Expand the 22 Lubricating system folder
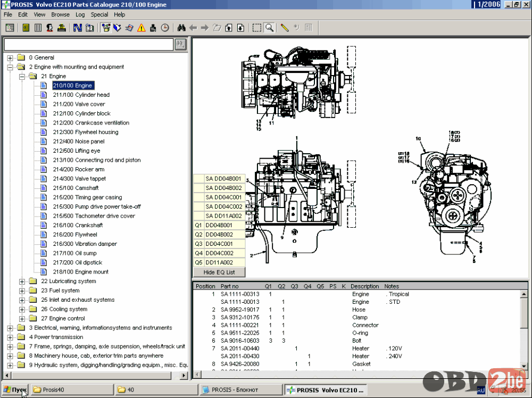The height and width of the screenshot is (398, 532). coord(22,281)
